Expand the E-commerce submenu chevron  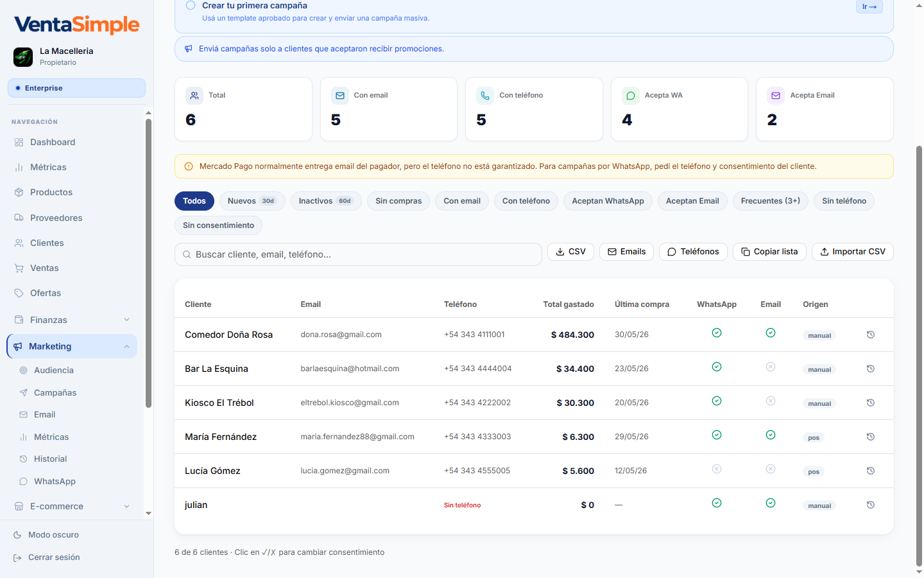[x=126, y=506]
